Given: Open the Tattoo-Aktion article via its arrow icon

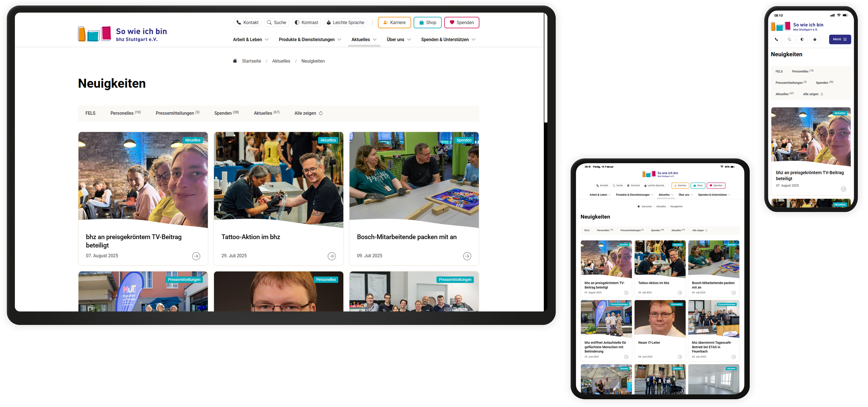Looking at the screenshot, I should coord(331,256).
